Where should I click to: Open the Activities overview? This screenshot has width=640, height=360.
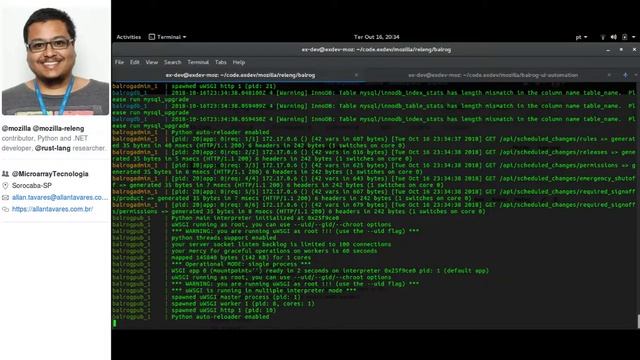[x=129, y=37]
